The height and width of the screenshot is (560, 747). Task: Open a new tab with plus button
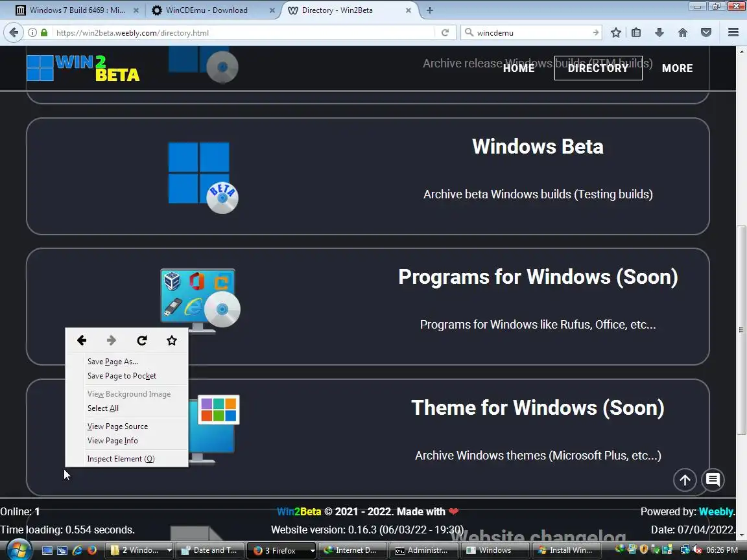[430, 10]
